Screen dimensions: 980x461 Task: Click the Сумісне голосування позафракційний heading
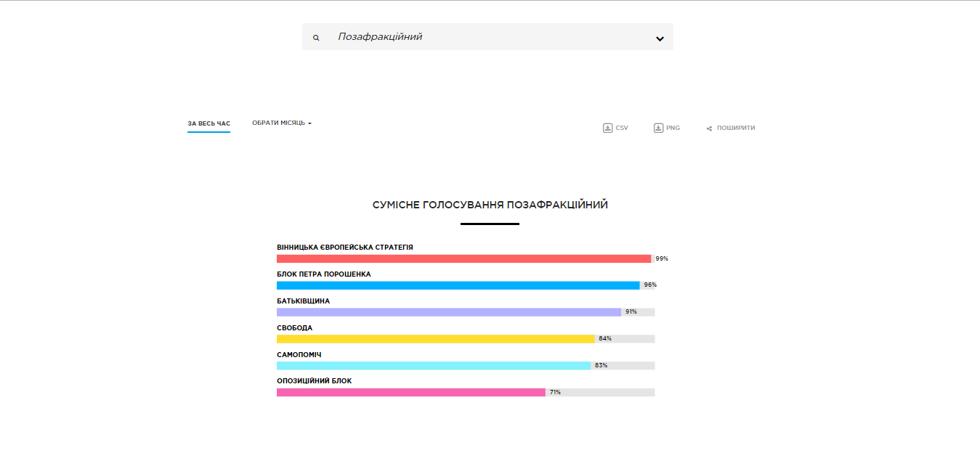tap(490, 205)
